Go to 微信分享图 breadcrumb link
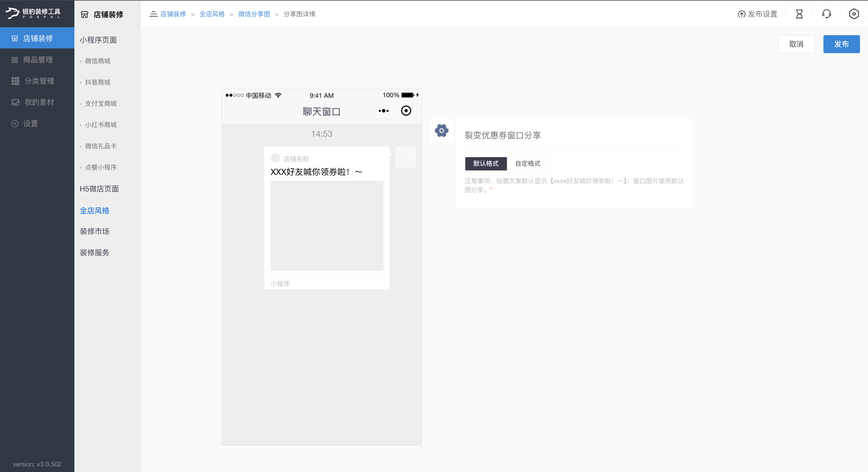The height and width of the screenshot is (472, 868). click(x=254, y=14)
